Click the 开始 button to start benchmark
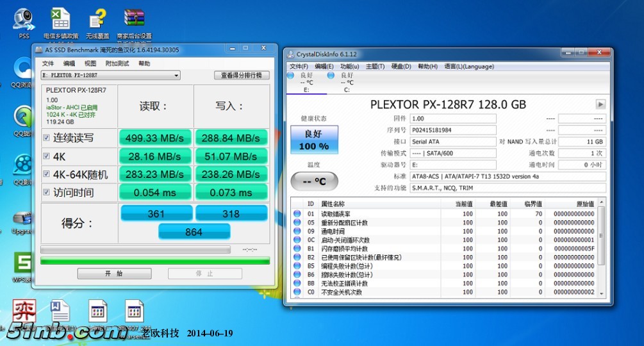The width and height of the screenshot is (644, 346). click(x=114, y=274)
